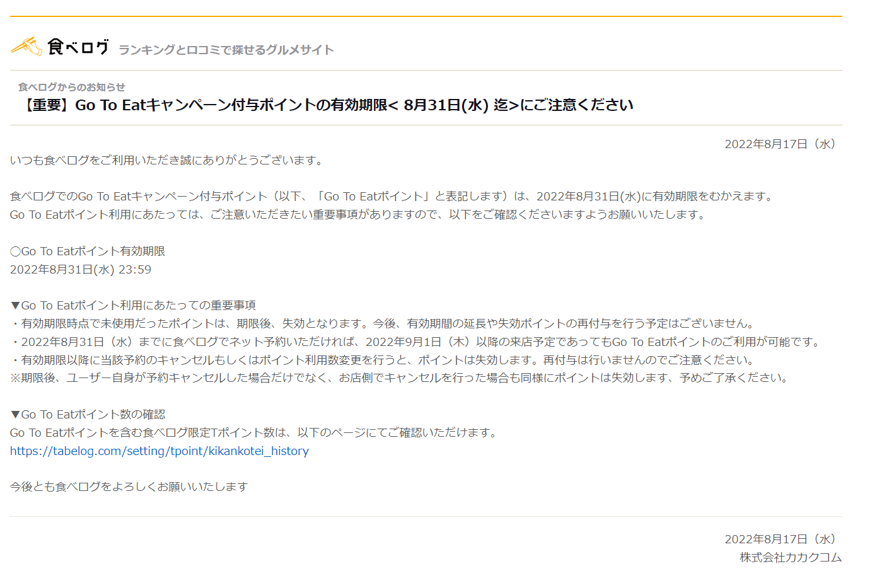Click the deadline text 2022年8月31日(水) 23:59
The image size is (882, 588).
pyautogui.click(x=81, y=270)
